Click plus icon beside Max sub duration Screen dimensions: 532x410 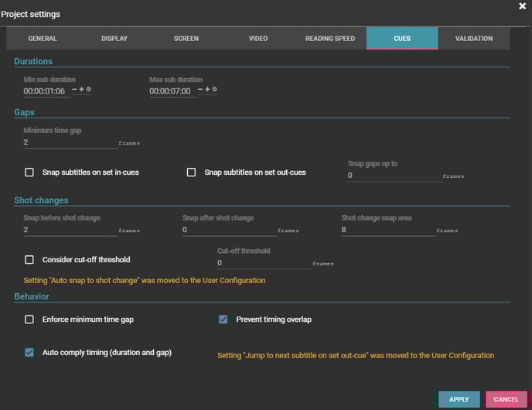tap(207, 90)
